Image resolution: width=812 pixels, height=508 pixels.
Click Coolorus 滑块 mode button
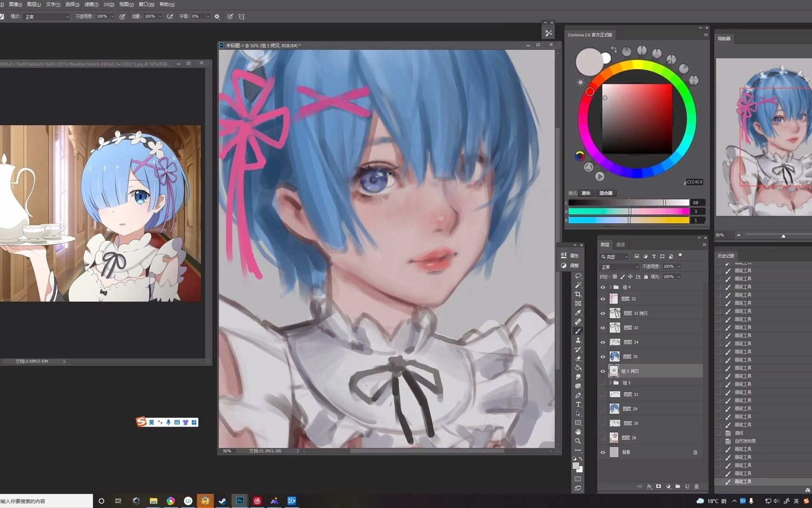tap(586, 193)
